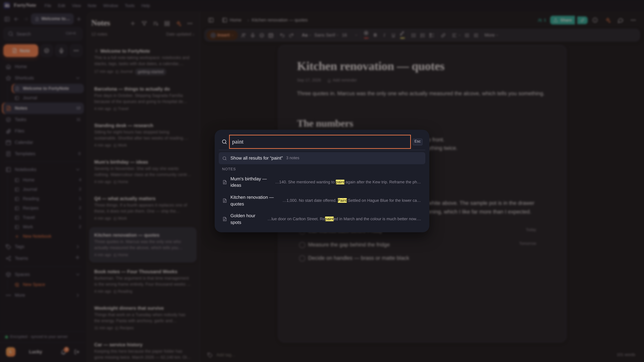Open the "Kitchen renovation — quotes" search result
Viewport: 644px width, 362px height.
(x=322, y=201)
